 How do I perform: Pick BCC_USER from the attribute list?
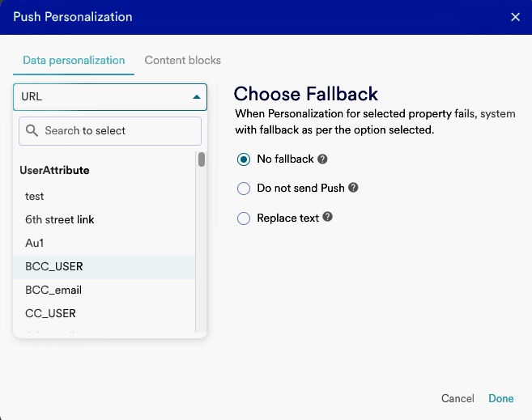click(x=54, y=266)
